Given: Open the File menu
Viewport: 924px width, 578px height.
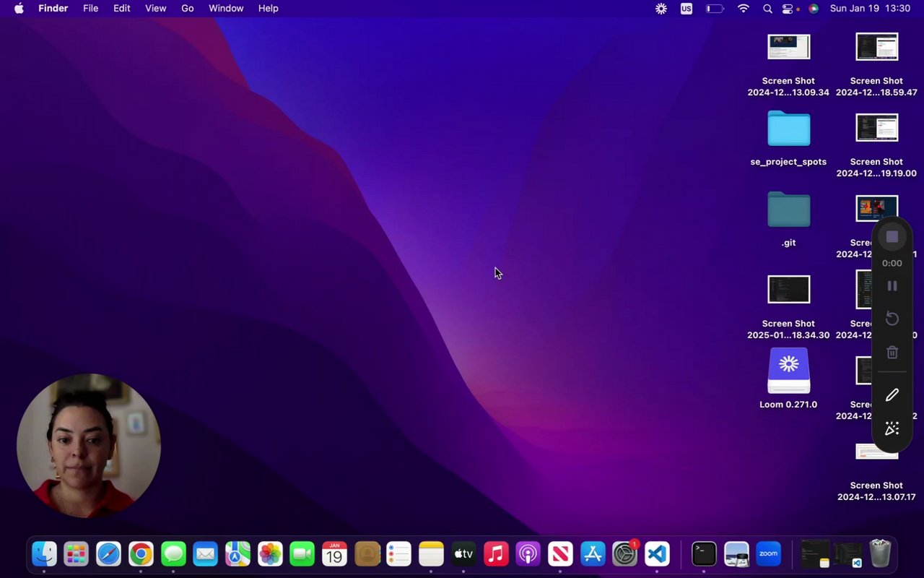Looking at the screenshot, I should tap(90, 9).
